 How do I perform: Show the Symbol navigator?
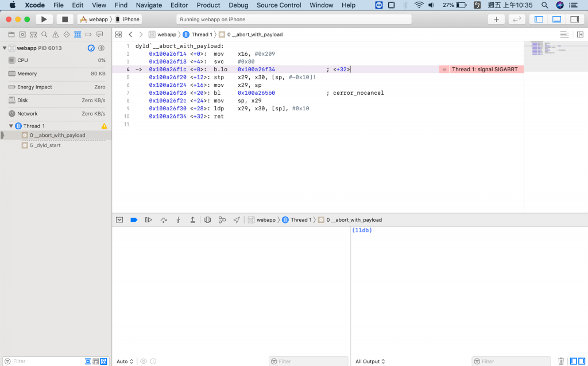tap(33, 34)
